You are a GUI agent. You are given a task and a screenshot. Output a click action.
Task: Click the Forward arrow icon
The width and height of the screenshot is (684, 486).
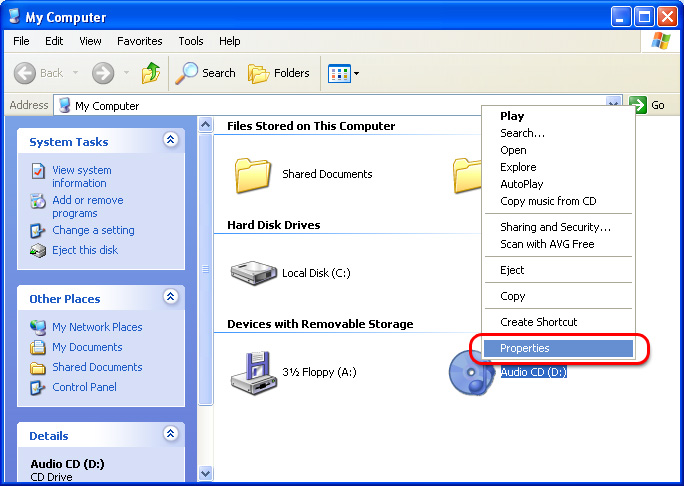coord(103,73)
